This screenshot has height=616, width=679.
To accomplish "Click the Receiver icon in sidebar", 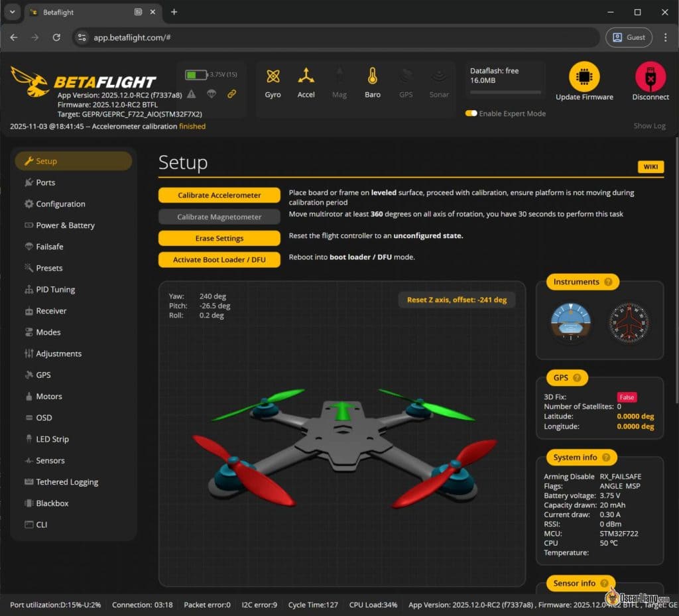I will pos(29,311).
